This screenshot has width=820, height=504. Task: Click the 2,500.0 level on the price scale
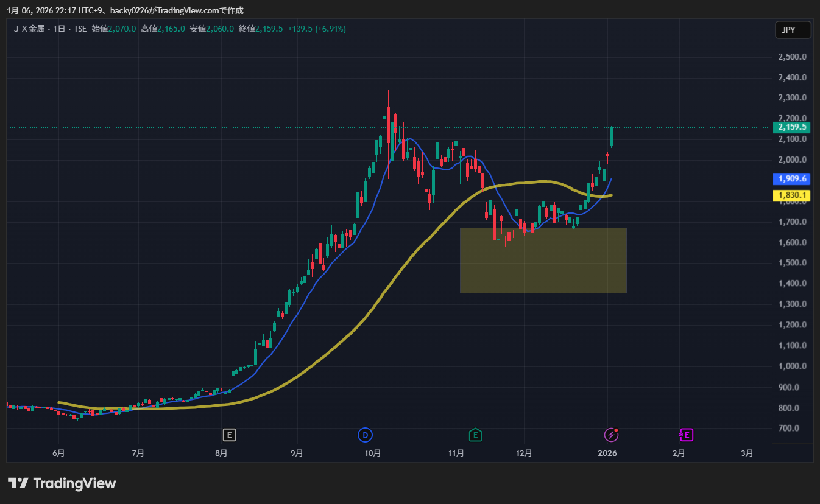(792, 57)
